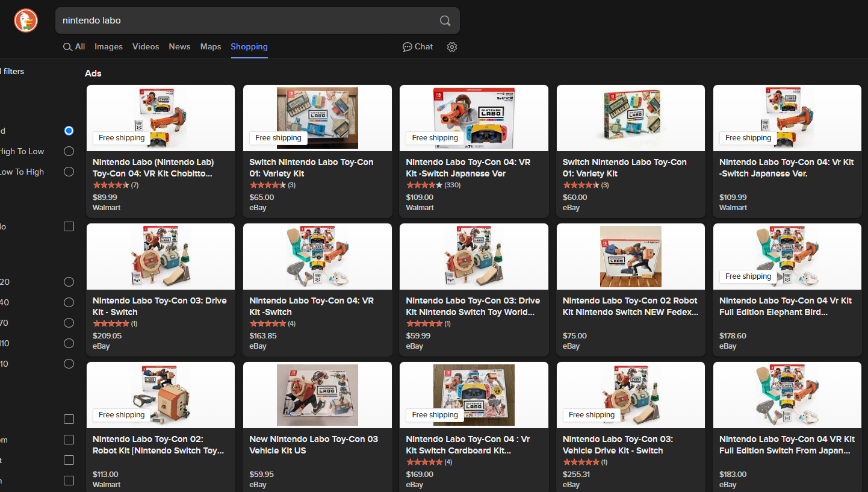Click thumbnail of $59.99 Drive Kit Toy World
The height and width of the screenshot is (492, 868).
pos(474,257)
